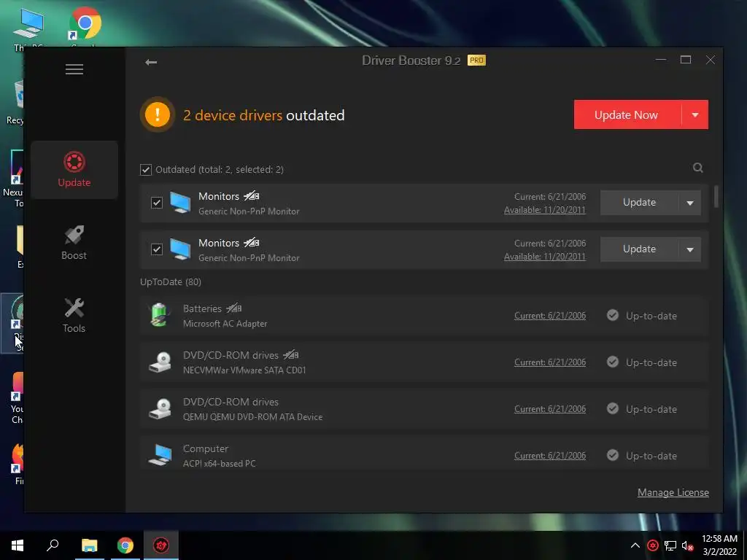
Task: Expand dropdown beside first Monitors Update button
Action: (x=690, y=203)
